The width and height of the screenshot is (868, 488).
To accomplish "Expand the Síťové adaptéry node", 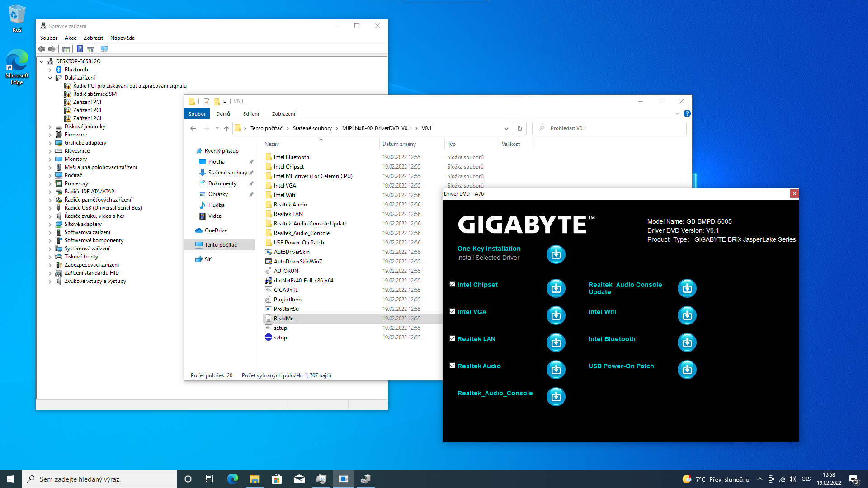I will point(50,224).
